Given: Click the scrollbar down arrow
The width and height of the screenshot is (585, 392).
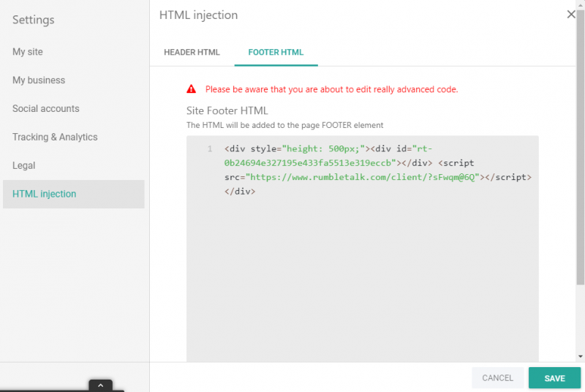Looking at the screenshot, I should (581, 356).
